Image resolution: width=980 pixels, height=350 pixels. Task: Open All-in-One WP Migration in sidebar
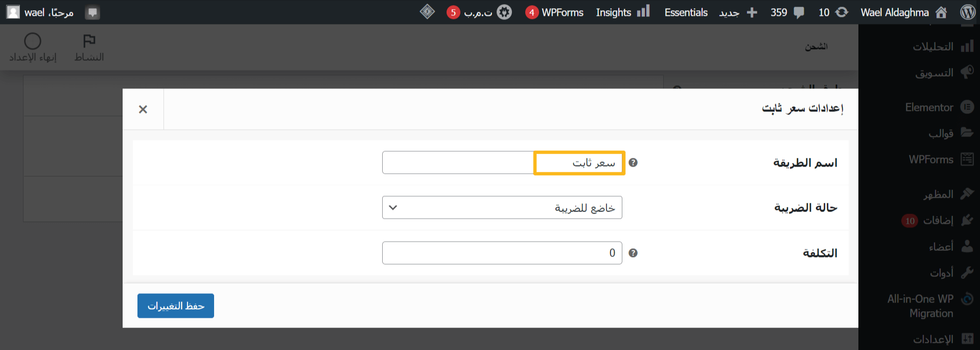tap(920, 306)
